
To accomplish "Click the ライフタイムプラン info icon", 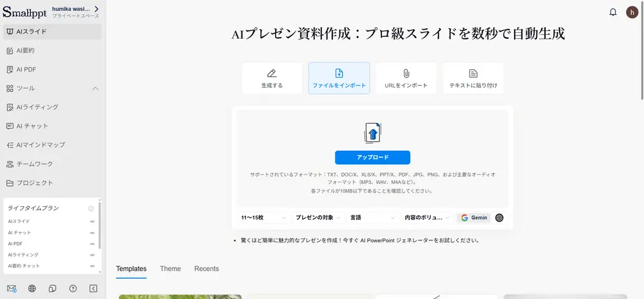I will point(91,209).
